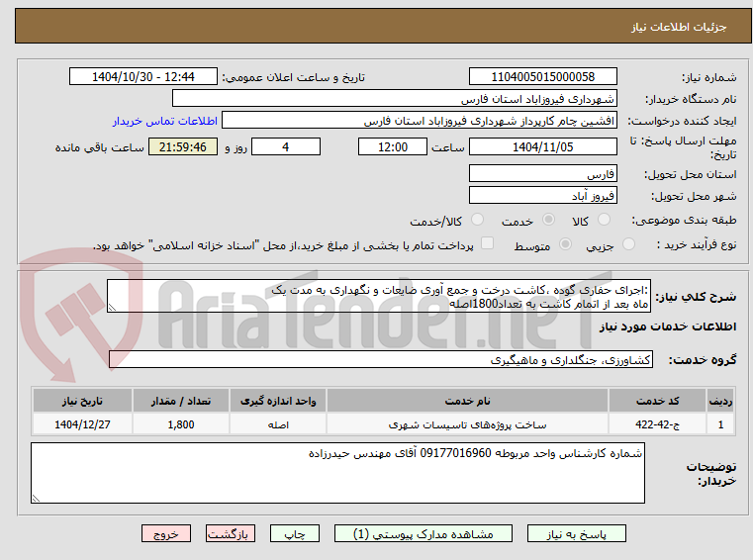753x560 pixels.
Task: Click the resize handle of buyer notes textarea
Action: [x=36, y=498]
